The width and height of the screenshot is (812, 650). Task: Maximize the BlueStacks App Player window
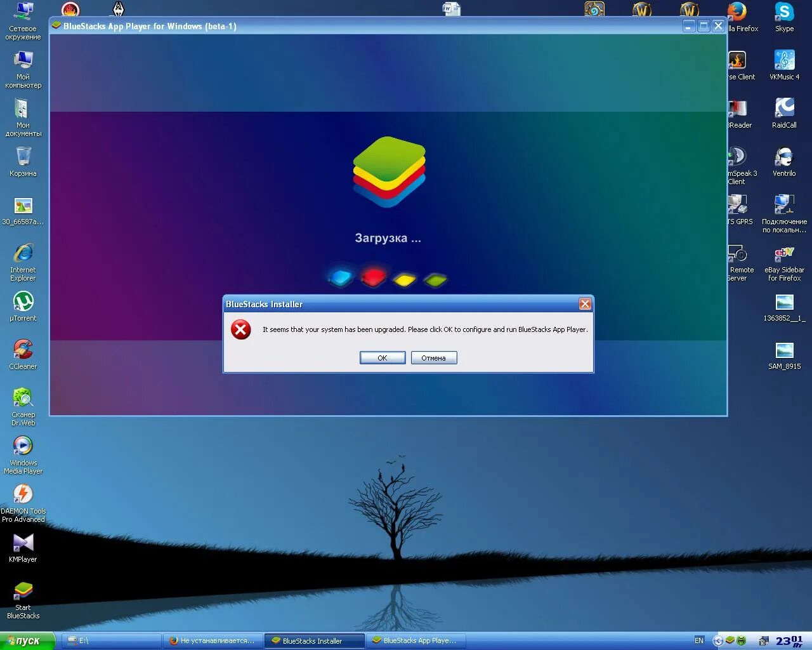coord(704,26)
